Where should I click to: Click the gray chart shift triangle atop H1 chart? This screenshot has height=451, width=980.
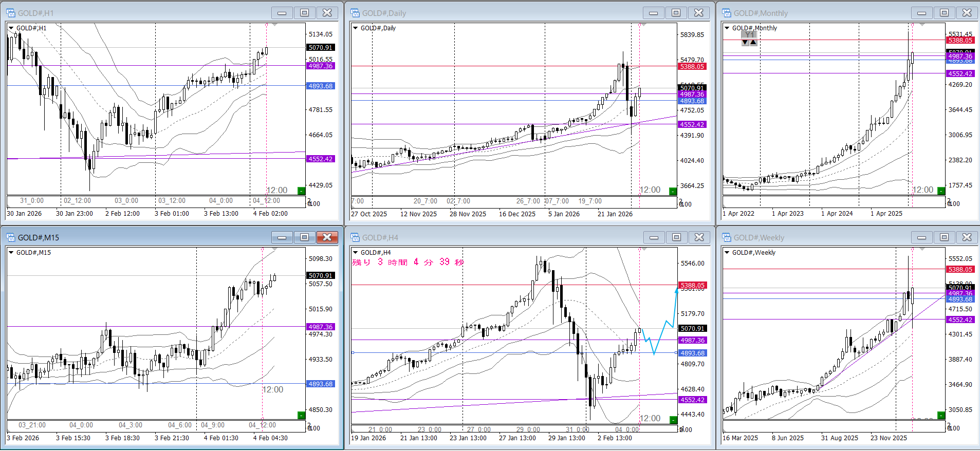coord(274,25)
